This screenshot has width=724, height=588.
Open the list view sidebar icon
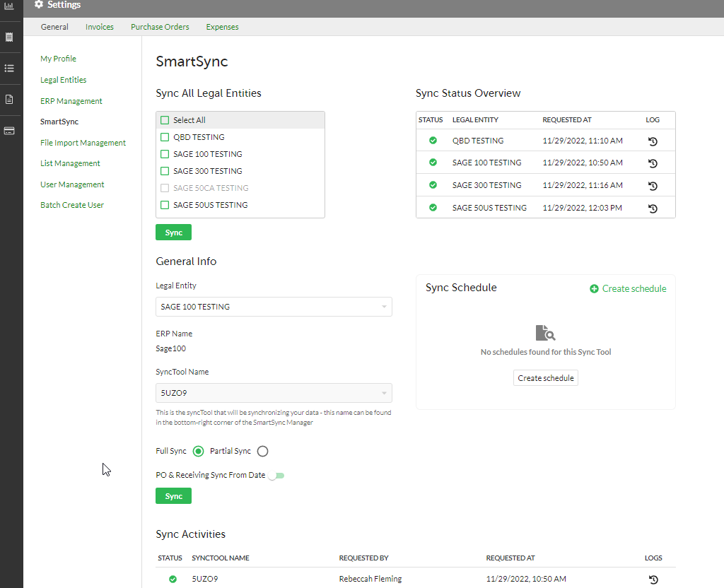[10, 68]
